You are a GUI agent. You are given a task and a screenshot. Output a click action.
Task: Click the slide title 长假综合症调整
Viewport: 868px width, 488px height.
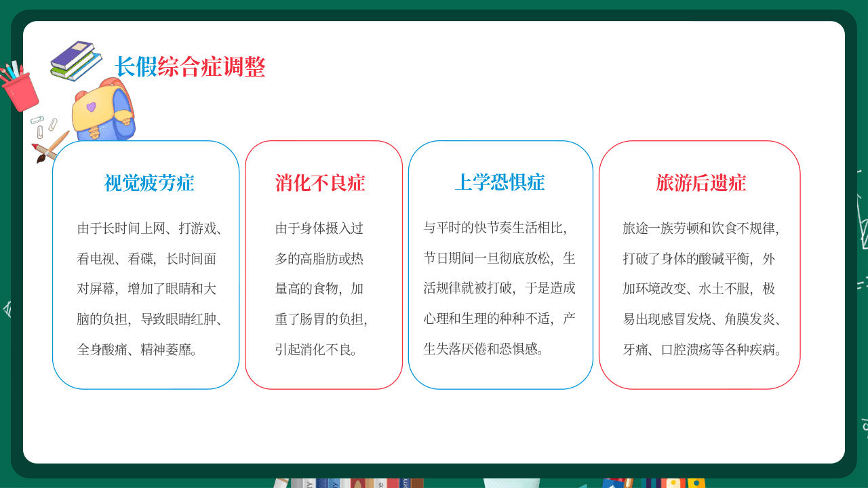[x=190, y=67]
